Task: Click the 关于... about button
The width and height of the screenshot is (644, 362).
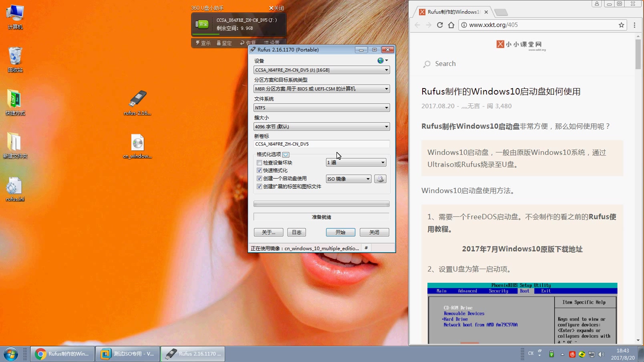Action: click(268, 232)
